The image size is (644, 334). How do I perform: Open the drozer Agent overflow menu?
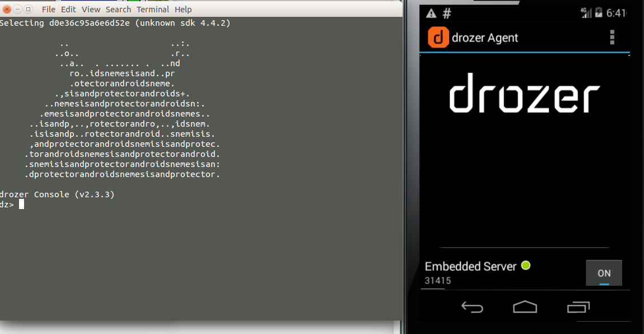point(612,38)
